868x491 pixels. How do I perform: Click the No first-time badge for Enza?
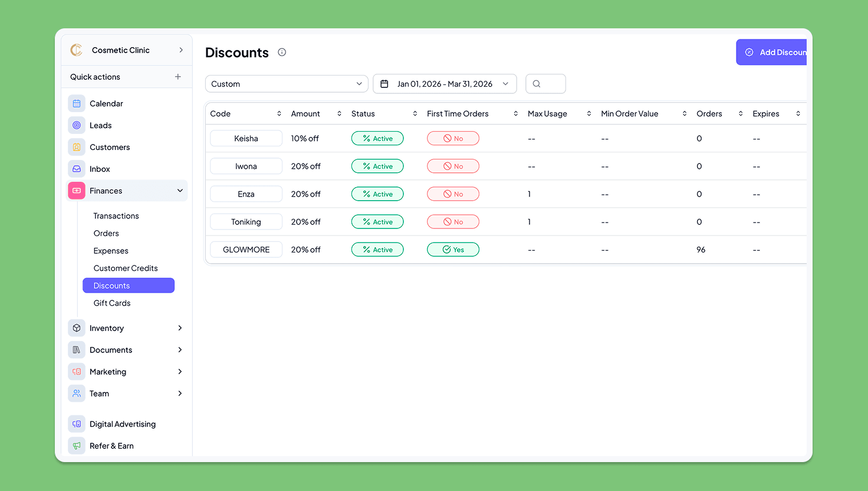click(x=453, y=194)
